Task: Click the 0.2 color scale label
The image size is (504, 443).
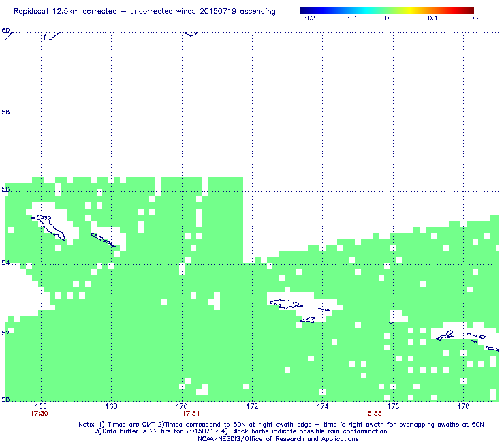Action: point(475,18)
